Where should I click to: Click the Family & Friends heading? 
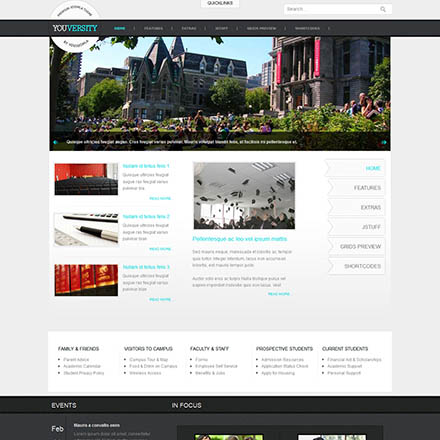click(x=78, y=349)
